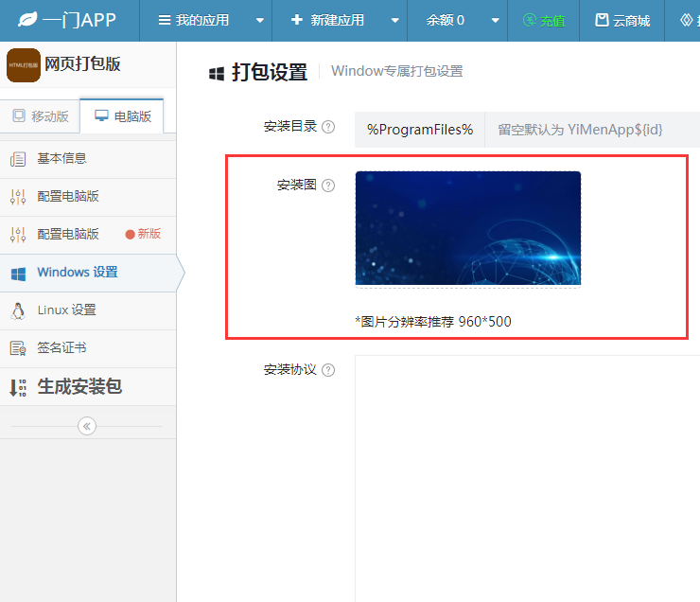
Task: Click help icon next to 安装协议
Action: [328, 370]
